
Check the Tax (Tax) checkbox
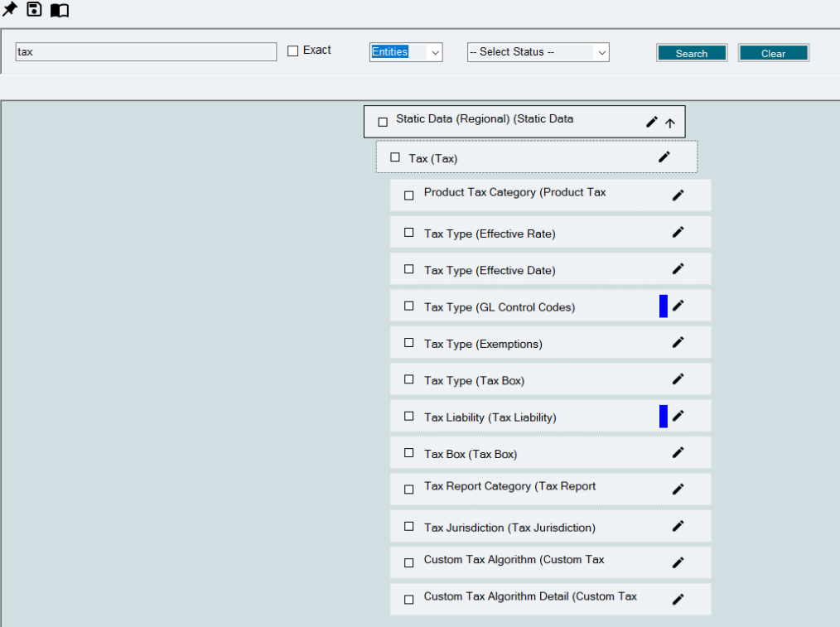(x=395, y=157)
